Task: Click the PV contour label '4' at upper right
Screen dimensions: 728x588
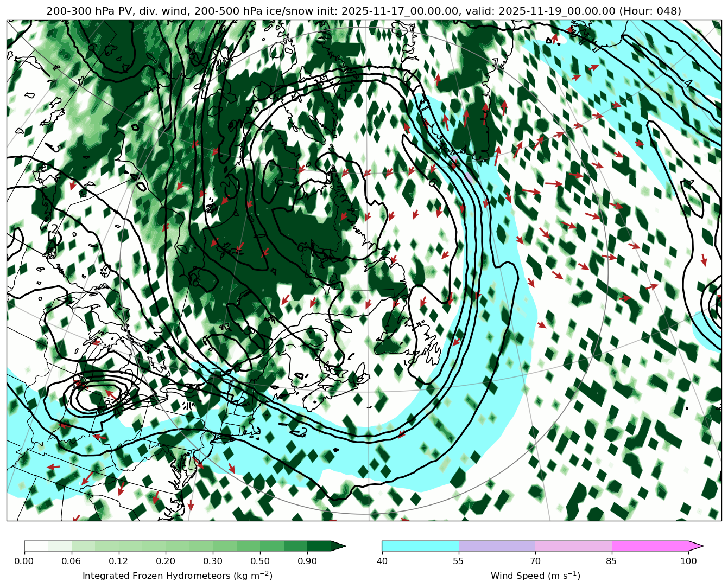Action: click(687, 84)
